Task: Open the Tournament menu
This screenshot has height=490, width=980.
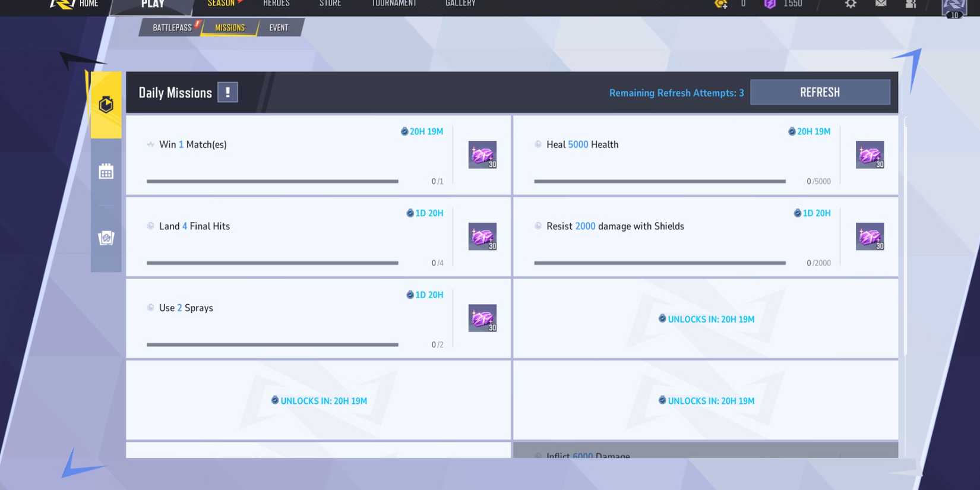Action: pyautogui.click(x=394, y=4)
